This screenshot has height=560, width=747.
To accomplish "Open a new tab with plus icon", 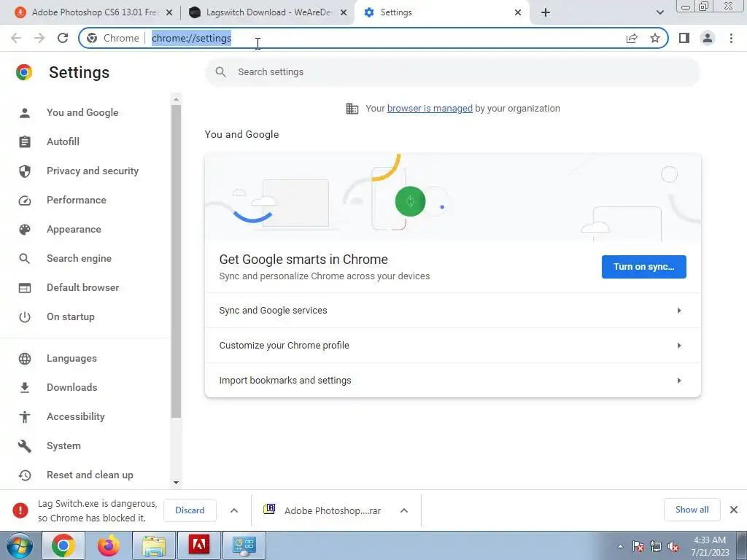I will 546,12.
